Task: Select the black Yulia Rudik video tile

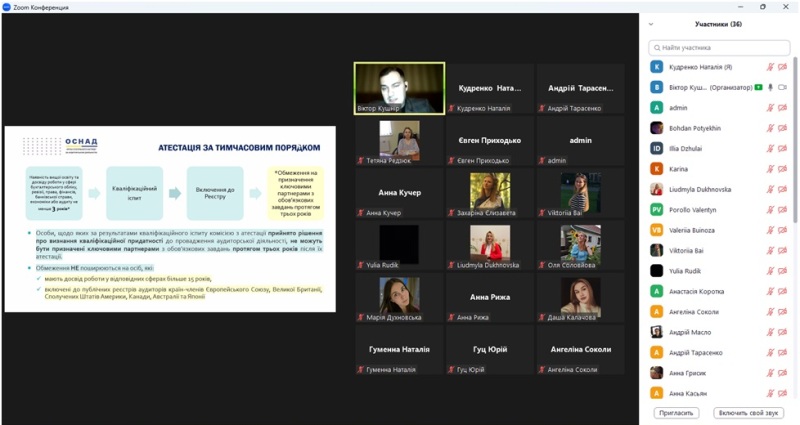Action: (x=399, y=245)
